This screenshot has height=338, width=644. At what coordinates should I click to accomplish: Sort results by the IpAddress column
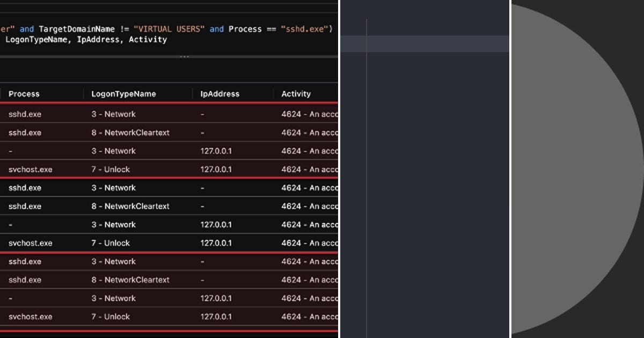[x=219, y=94]
